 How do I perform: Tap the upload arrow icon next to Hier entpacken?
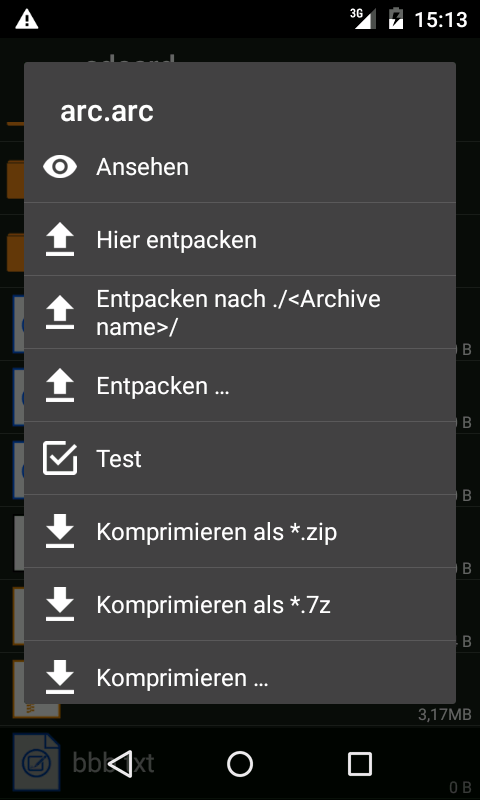(x=60, y=240)
